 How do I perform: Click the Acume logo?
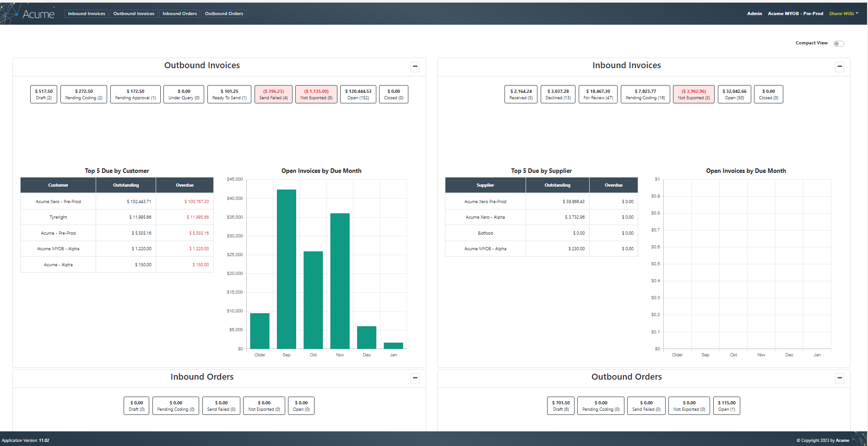pos(39,13)
